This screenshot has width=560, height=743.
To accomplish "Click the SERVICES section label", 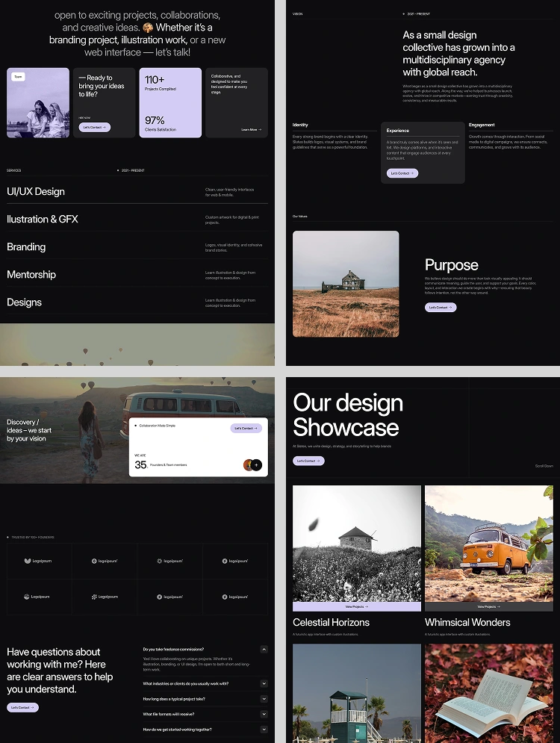I will 13,170.
